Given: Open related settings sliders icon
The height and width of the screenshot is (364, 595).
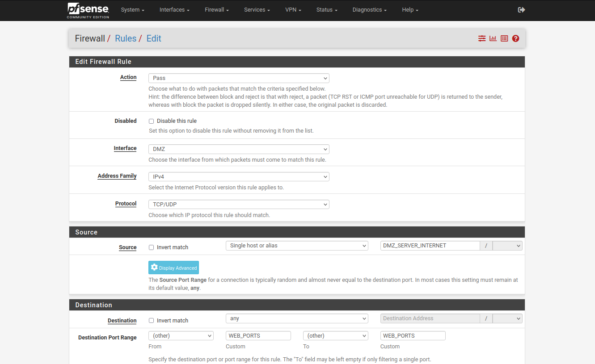Looking at the screenshot, I should 482,38.
